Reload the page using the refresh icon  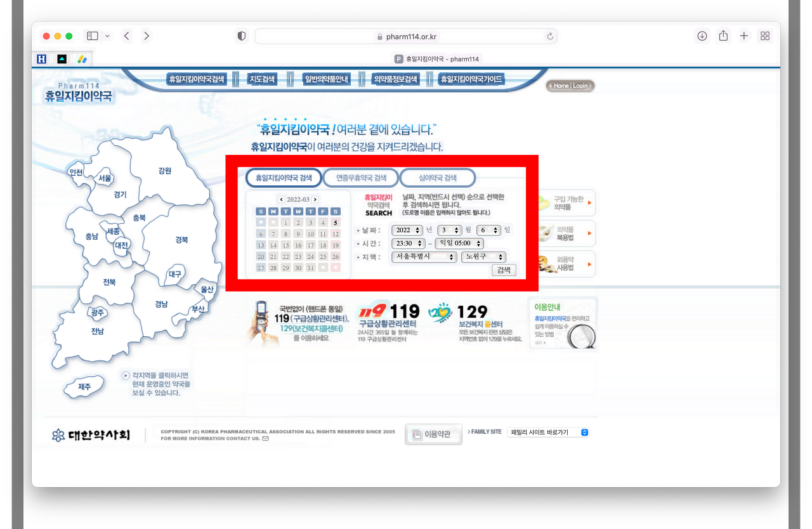[x=550, y=36]
